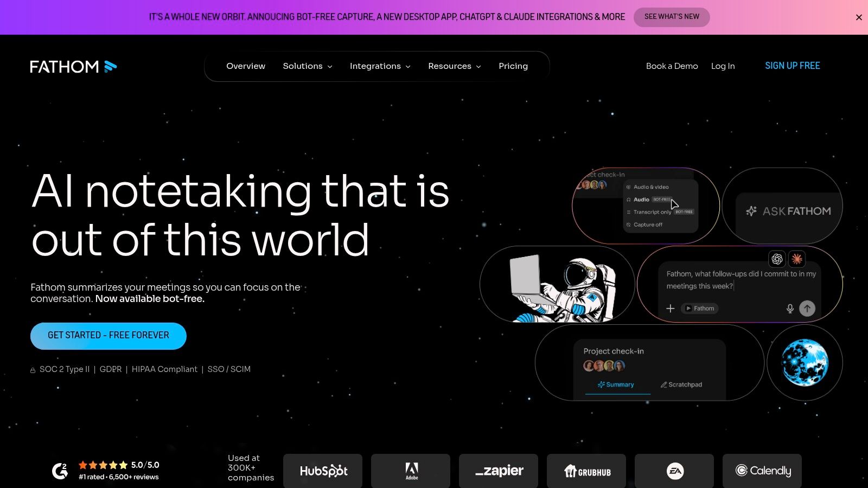Viewport: 868px width, 488px height.
Task: Expand the Resources dropdown
Action: (455, 66)
